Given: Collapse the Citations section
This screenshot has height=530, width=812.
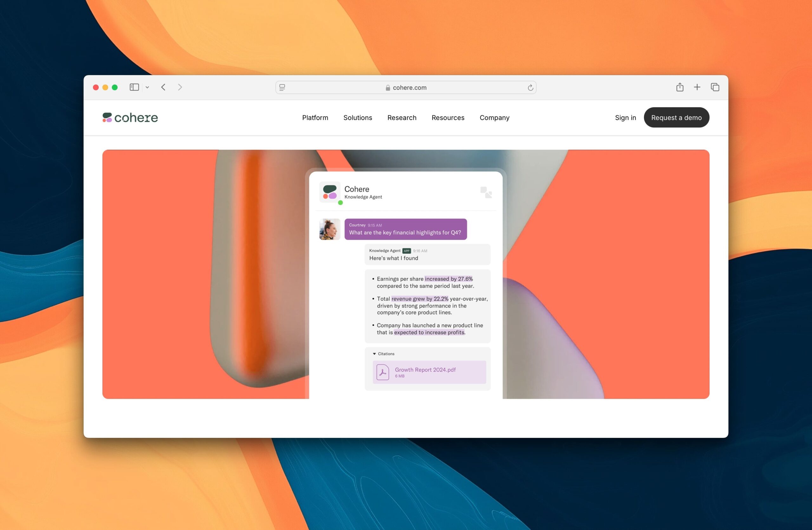Looking at the screenshot, I should tap(374, 354).
